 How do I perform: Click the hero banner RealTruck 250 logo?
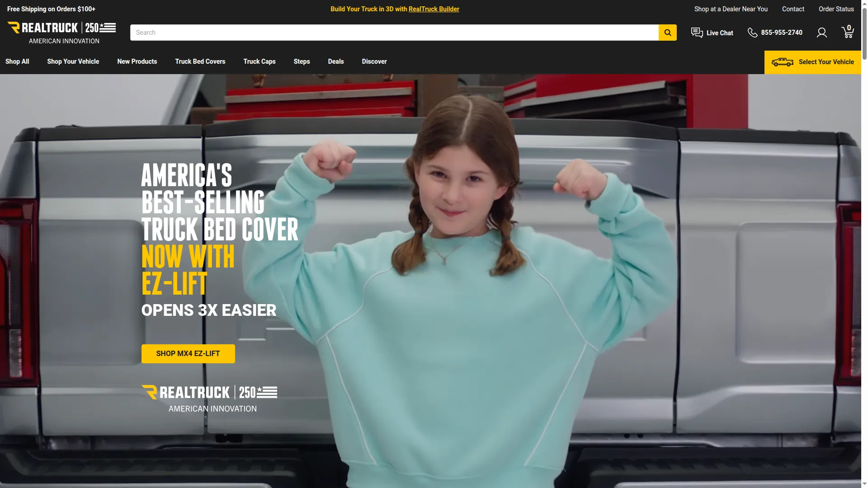coord(209,399)
